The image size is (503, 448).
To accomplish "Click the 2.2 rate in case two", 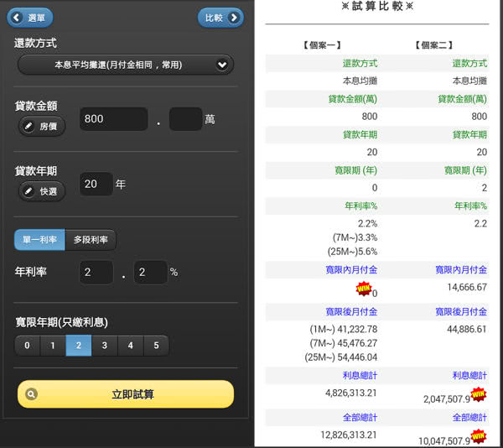I will [x=480, y=223].
